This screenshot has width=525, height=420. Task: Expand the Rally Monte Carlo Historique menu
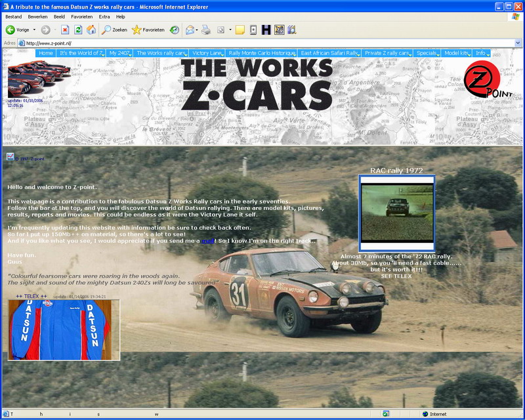coord(261,53)
